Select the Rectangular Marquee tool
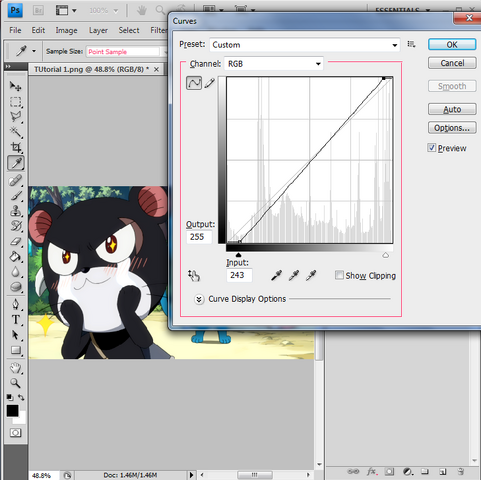The width and height of the screenshot is (481, 480). pos(15,102)
